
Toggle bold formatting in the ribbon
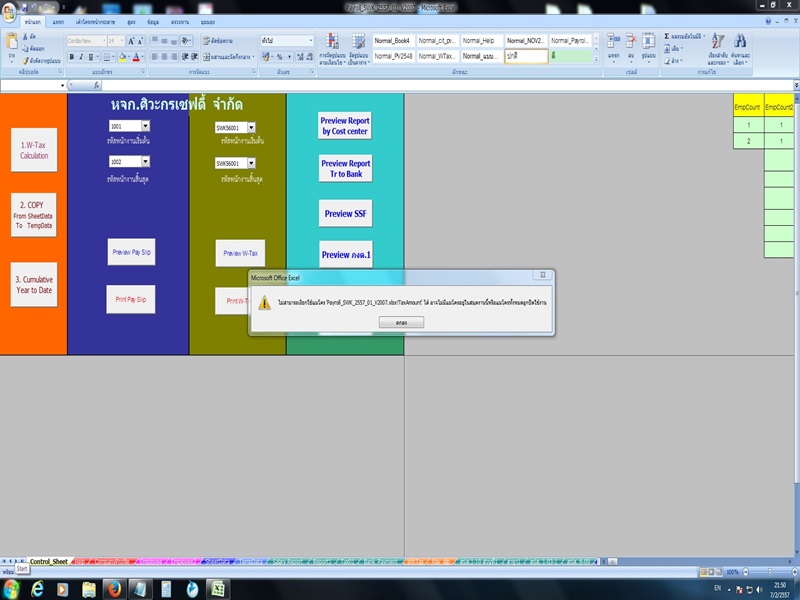(71, 57)
